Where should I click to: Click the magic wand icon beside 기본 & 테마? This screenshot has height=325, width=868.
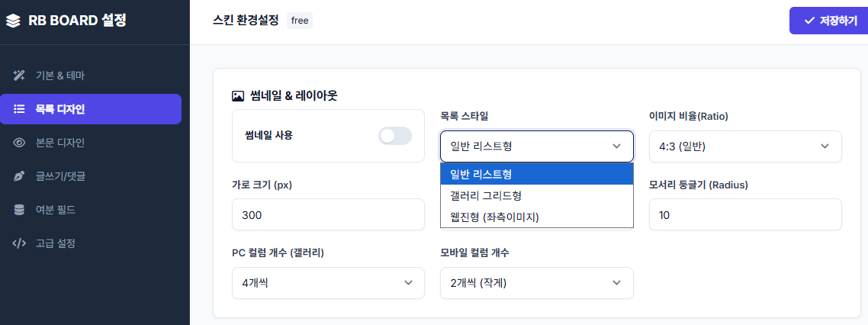pos(20,76)
